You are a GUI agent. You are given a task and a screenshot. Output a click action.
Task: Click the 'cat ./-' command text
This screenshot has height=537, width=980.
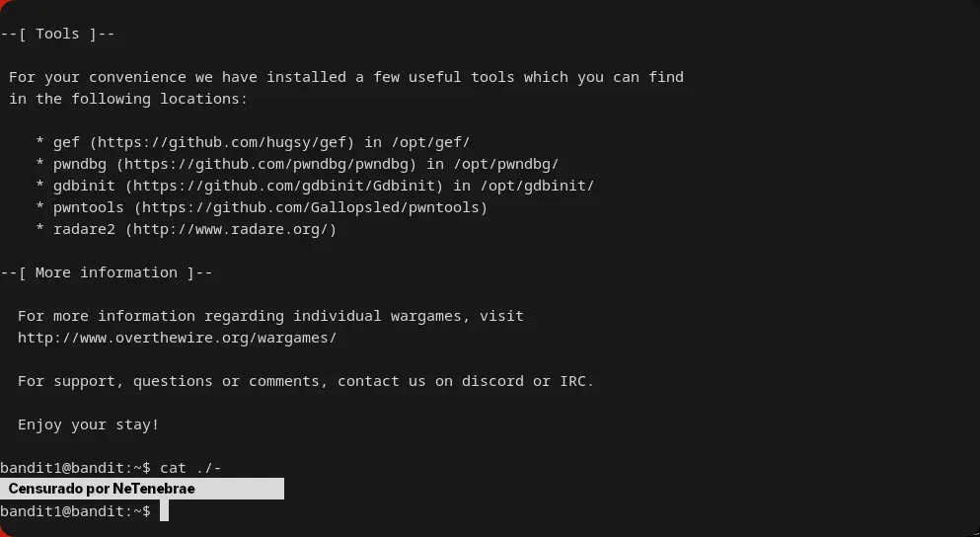(x=196, y=468)
